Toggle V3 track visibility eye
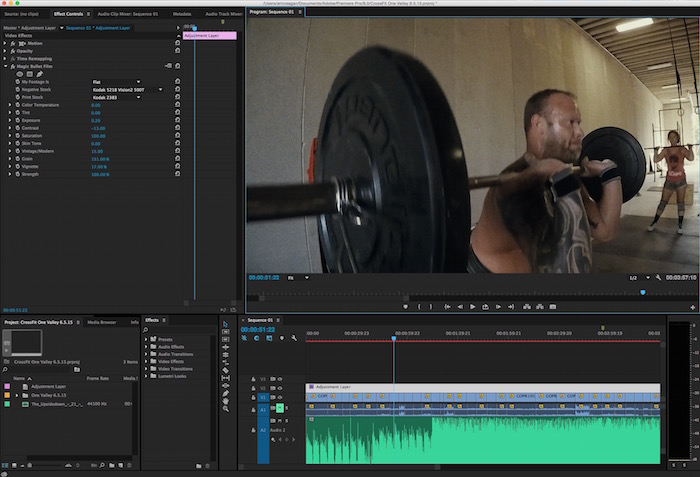This screenshot has height=477, width=700. tap(280, 379)
